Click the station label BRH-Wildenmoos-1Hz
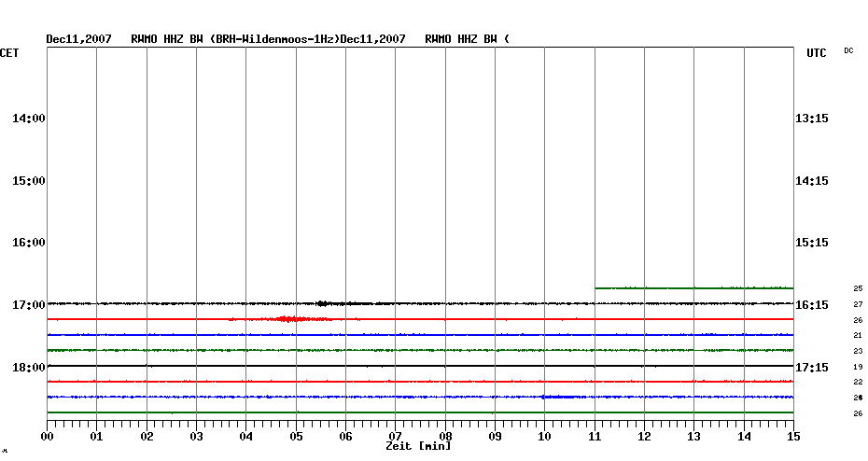 (274, 39)
